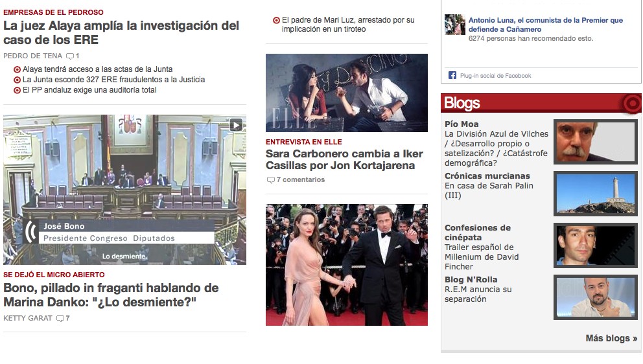This screenshot has height=364, width=643.
Task: Open the 7 comentarios comment icon
Action: [270, 180]
